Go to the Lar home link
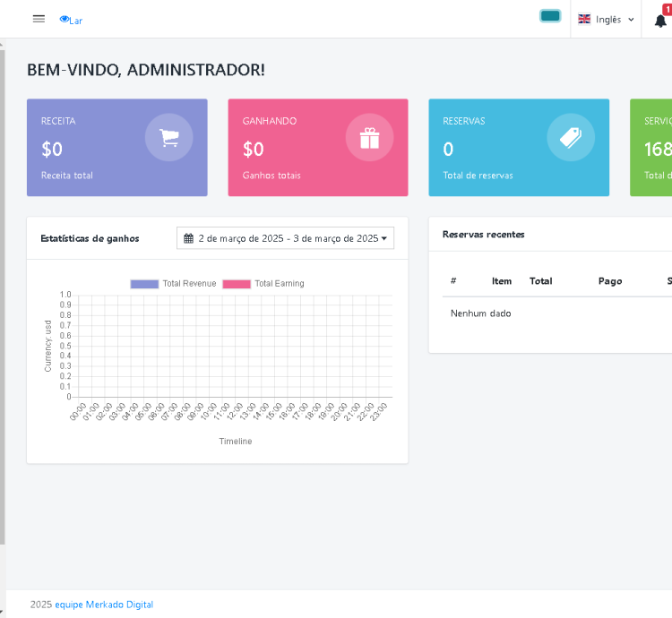This screenshot has width=672, height=618. pyautogui.click(x=75, y=21)
